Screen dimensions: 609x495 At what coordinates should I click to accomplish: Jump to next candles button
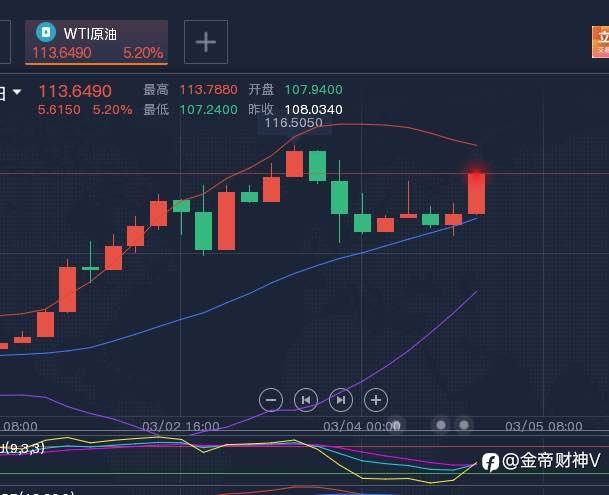point(341,400)
